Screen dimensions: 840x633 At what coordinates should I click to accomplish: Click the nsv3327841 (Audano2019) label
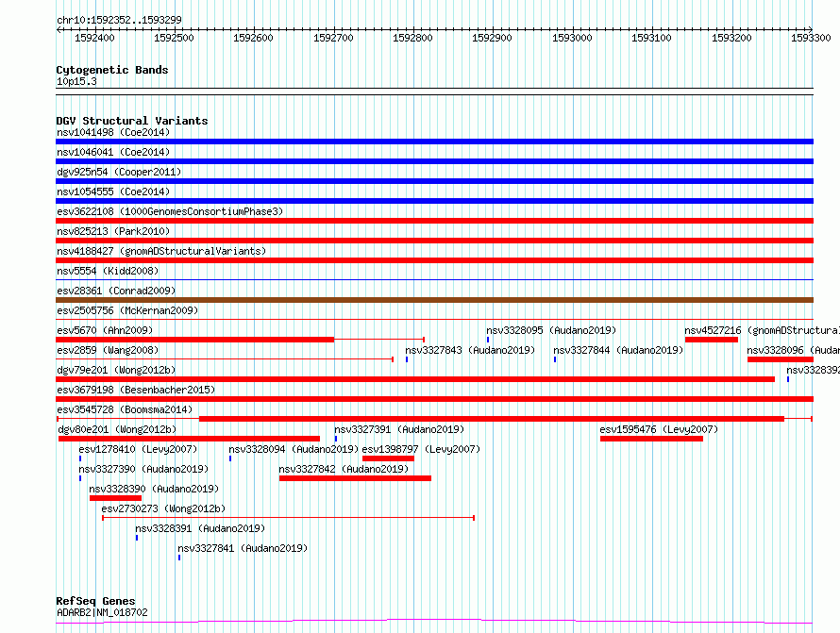pyautogui.click(x=243, y=548)
